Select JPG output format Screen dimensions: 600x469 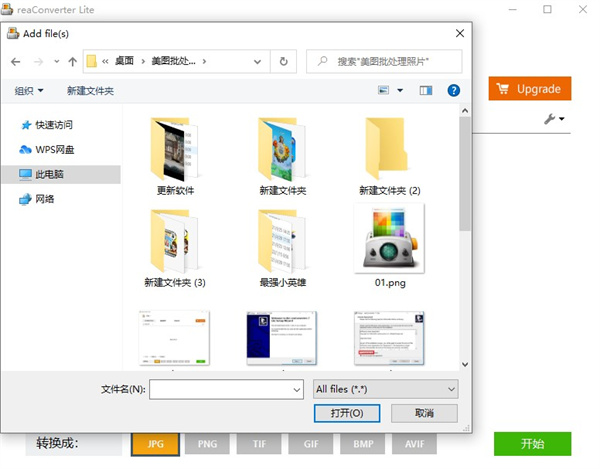pos(155,443)
